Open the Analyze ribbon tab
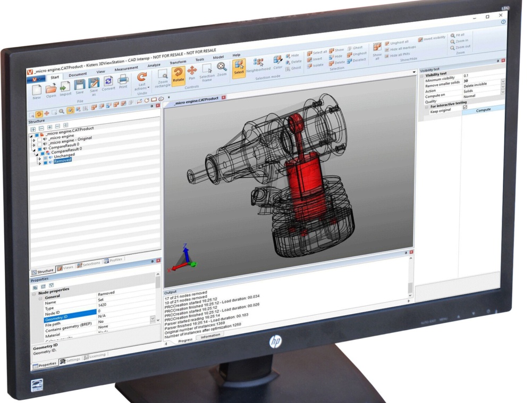Viewport: 532px width, 403px height. pyautogui.click(x=154, y=65)
